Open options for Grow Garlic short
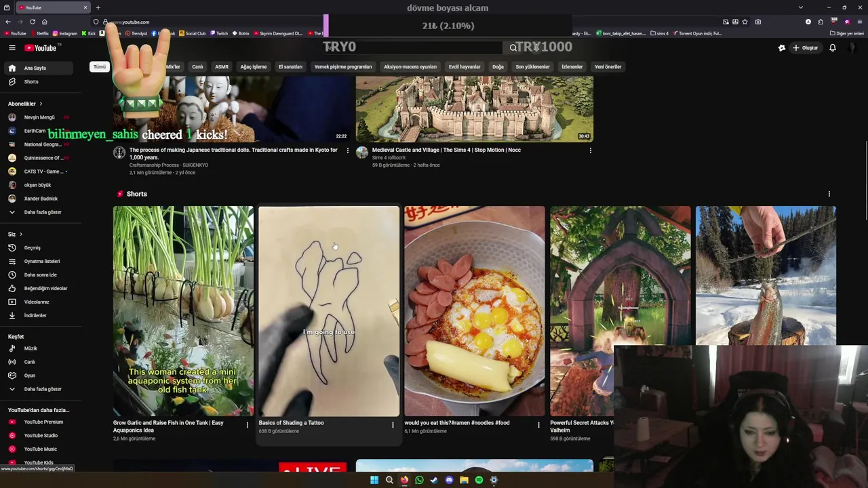Viewport: 868px width, 488px height. pyautogui.click(x=247, y=425)
